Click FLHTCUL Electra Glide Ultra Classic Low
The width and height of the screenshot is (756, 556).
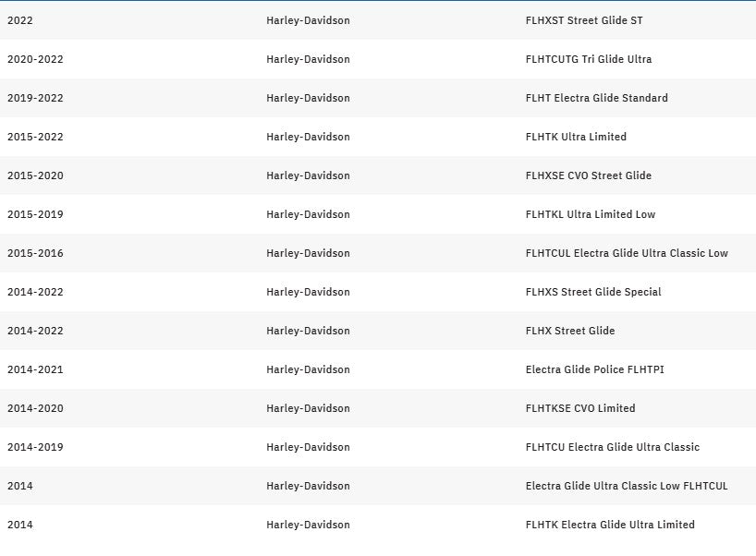tap(627, 253)
